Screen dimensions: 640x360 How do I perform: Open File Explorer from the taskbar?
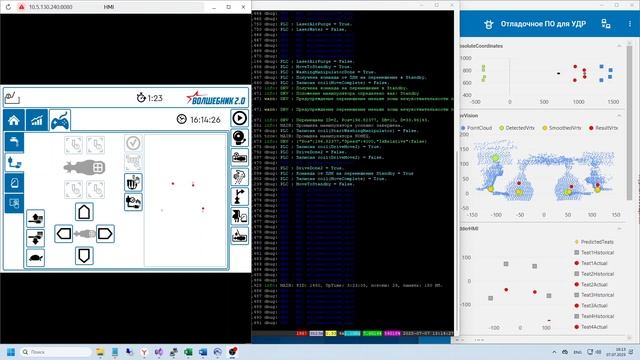100,352
